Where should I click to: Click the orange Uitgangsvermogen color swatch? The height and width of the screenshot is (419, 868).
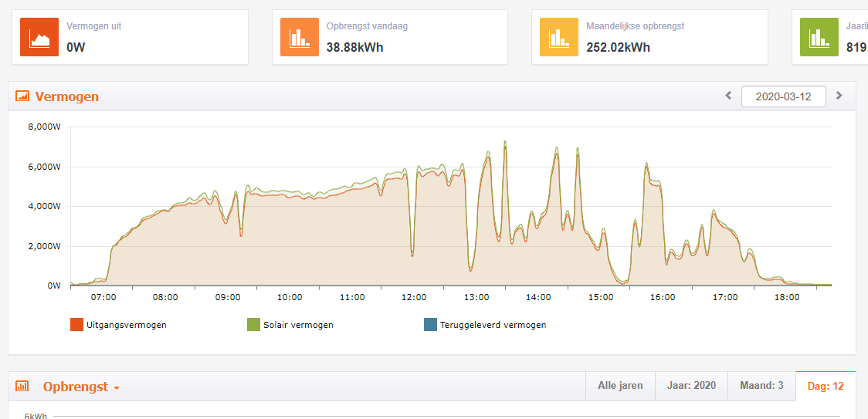pyautogui.click(x=76, y=325)
